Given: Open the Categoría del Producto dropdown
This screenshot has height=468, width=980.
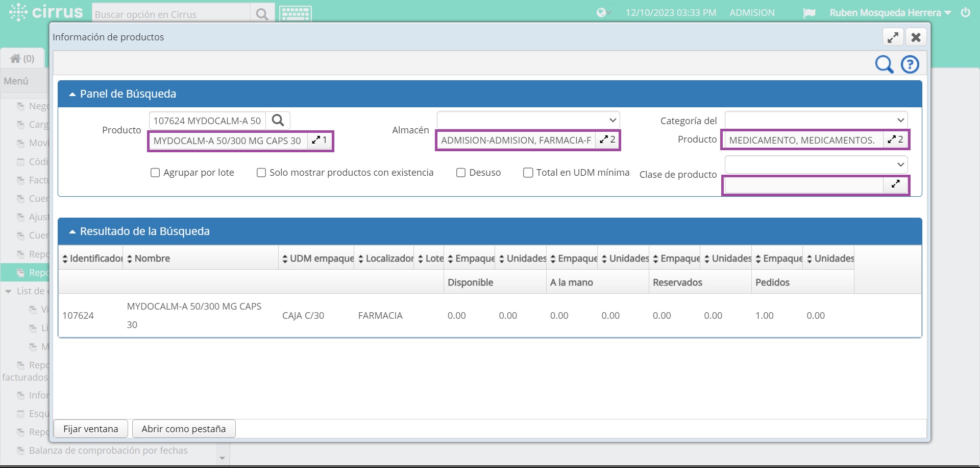Looking at the screenshot, I should click(x=816, y=120).
